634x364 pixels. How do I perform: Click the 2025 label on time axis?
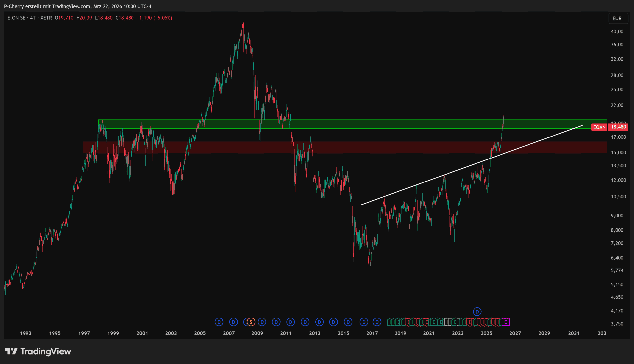click(x=486, y=333)
